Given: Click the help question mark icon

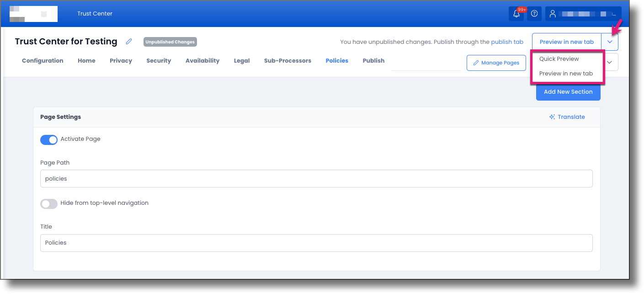Looking at the screenshot, I should click(534, 13).
